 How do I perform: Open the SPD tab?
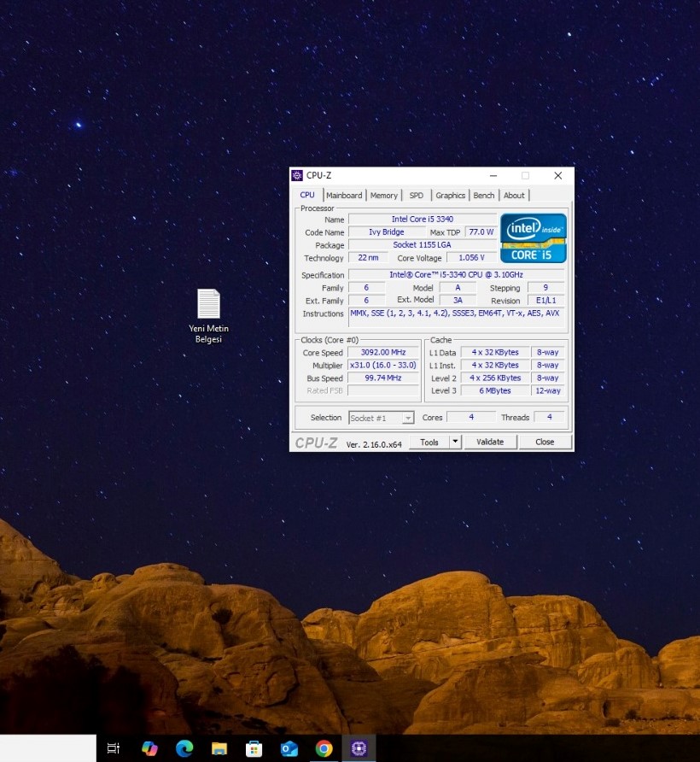[417, 196]
